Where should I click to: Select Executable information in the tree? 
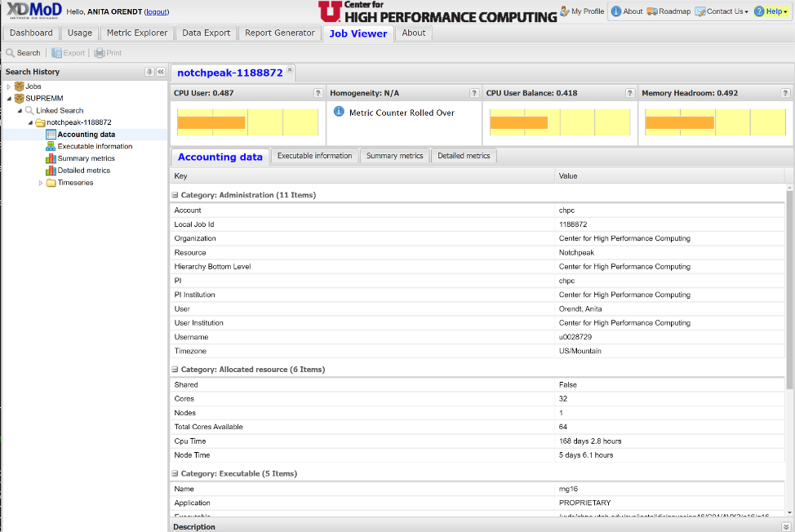pyautogui.click(x=95, y=146)
